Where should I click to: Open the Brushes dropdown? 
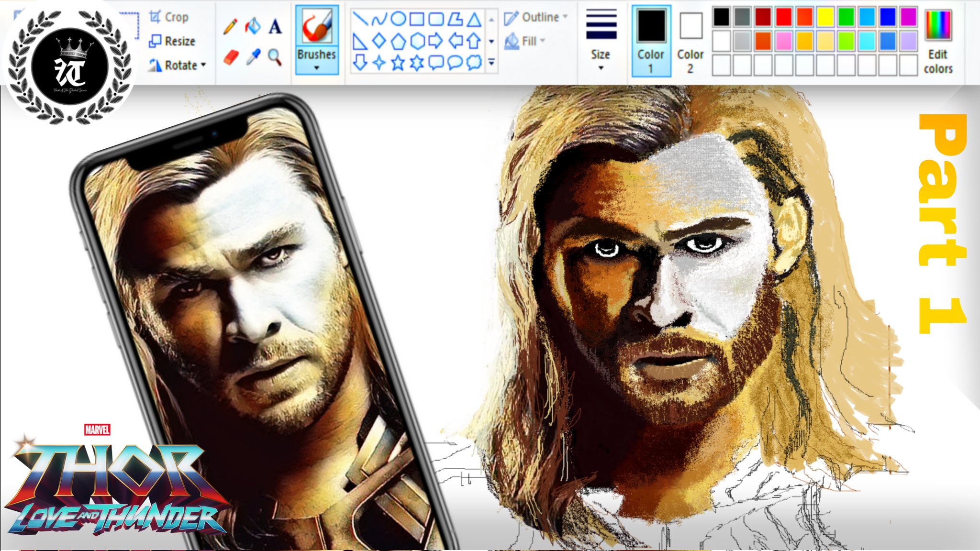tap(316, 62)
